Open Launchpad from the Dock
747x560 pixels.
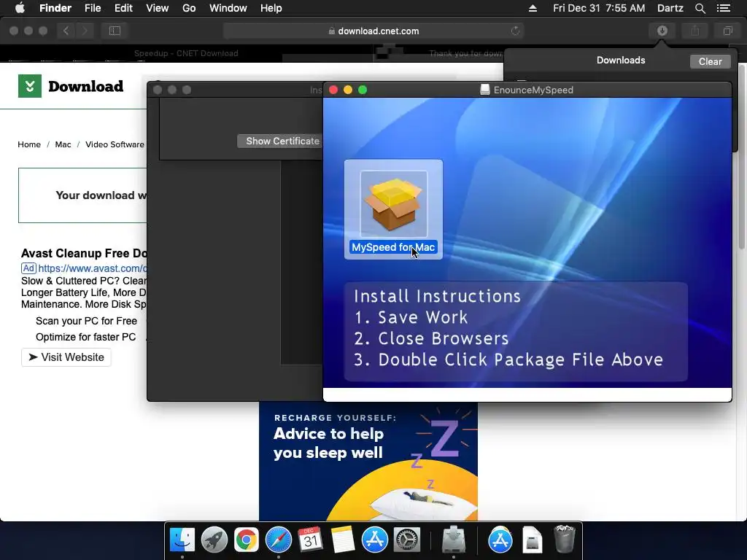(214, 540)
